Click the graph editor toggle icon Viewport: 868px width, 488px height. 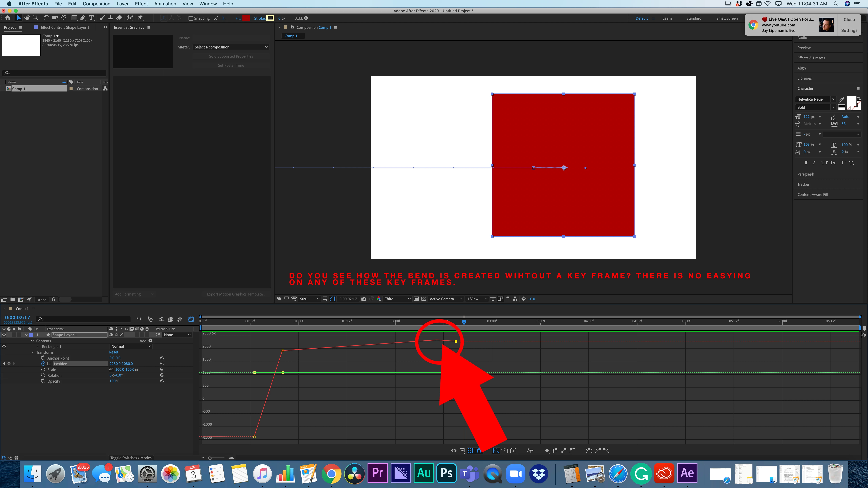[191, 319]
